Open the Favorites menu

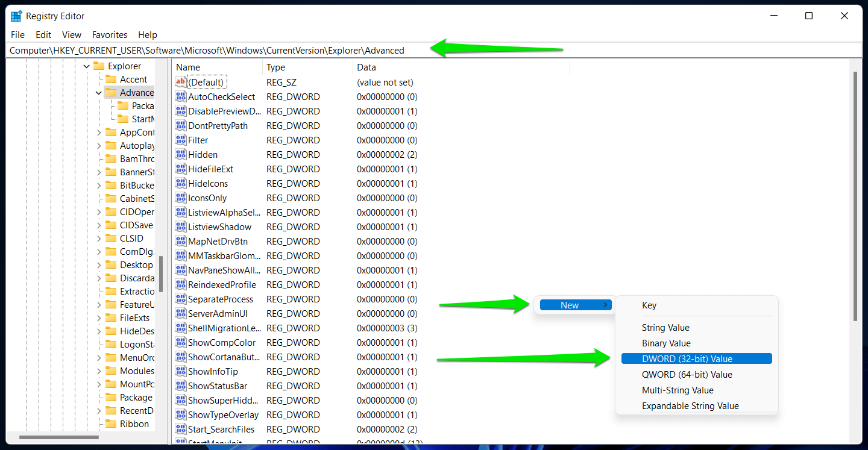(x=109, y=35)
